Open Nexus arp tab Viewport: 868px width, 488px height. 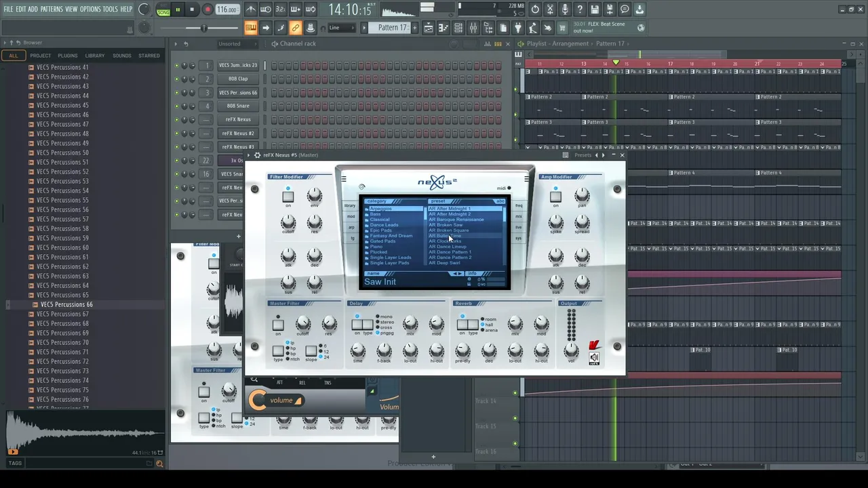click(351, 227)
